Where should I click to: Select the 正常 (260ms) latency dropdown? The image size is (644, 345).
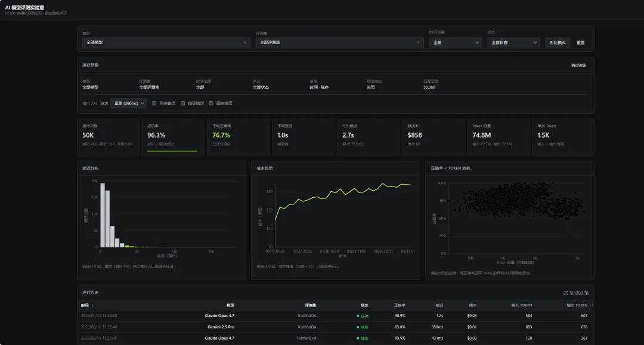pos(129,103)
